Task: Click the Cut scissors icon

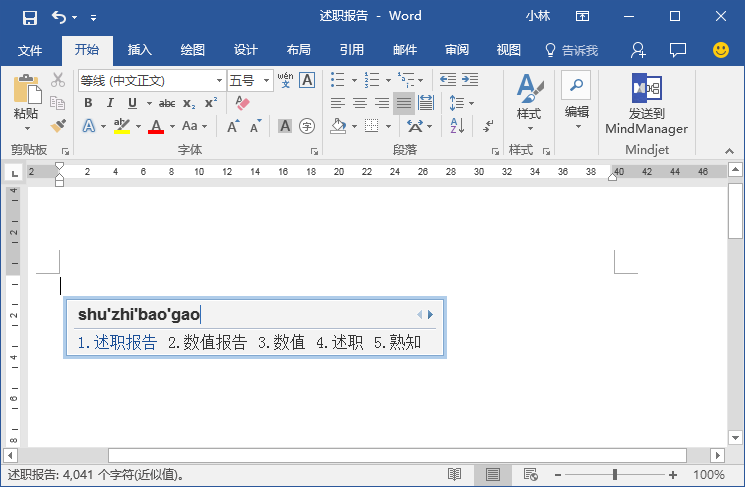Action: 58,80
